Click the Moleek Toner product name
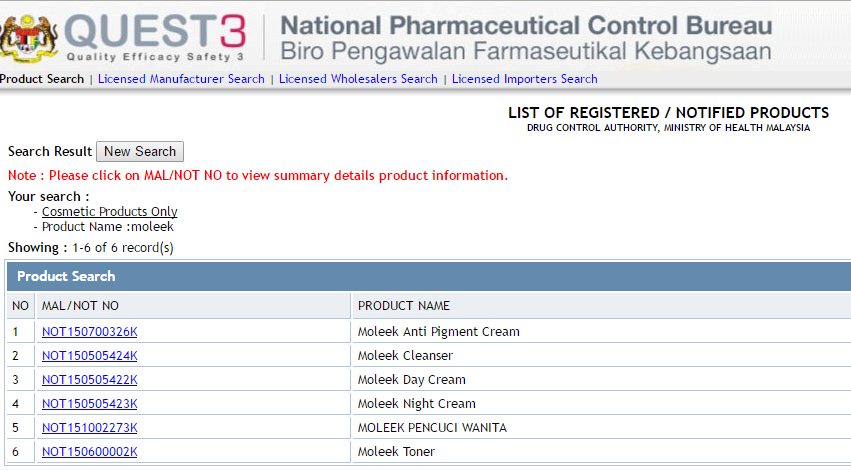 pyautogui.click(x=397, y=452)
